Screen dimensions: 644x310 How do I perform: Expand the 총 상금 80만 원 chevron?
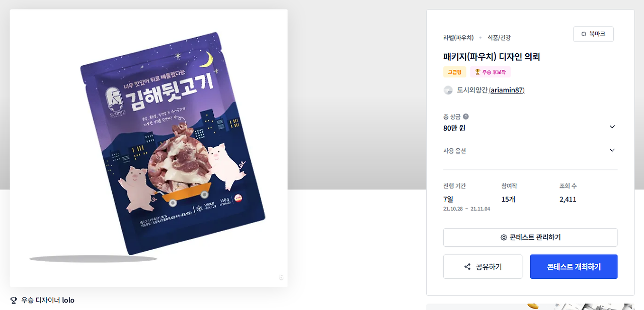pos(612,127)
